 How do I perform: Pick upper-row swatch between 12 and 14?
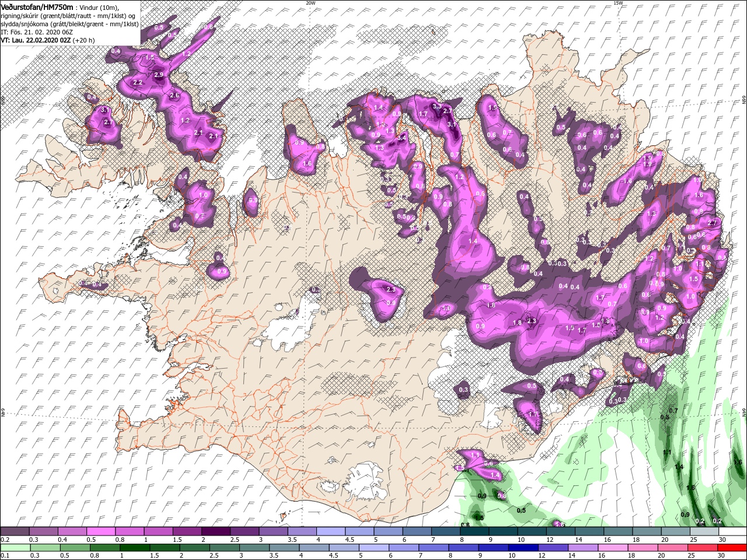click(x=560, y=531)
